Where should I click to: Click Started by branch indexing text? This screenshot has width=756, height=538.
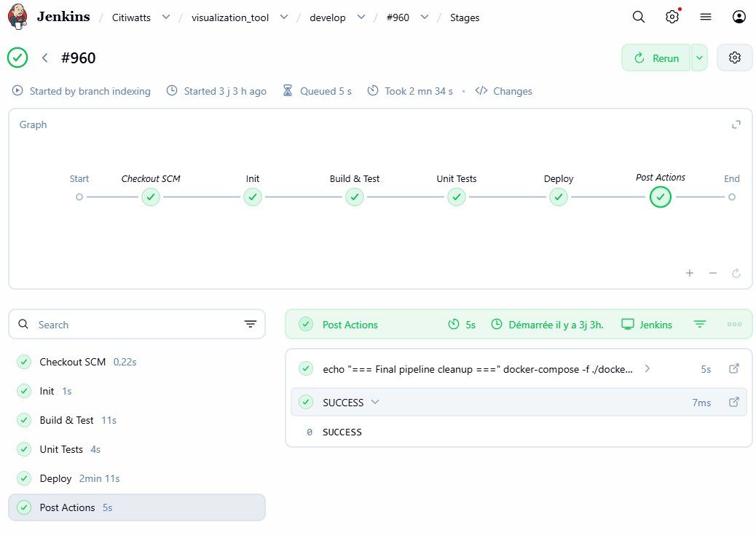[x=90, y=91]
